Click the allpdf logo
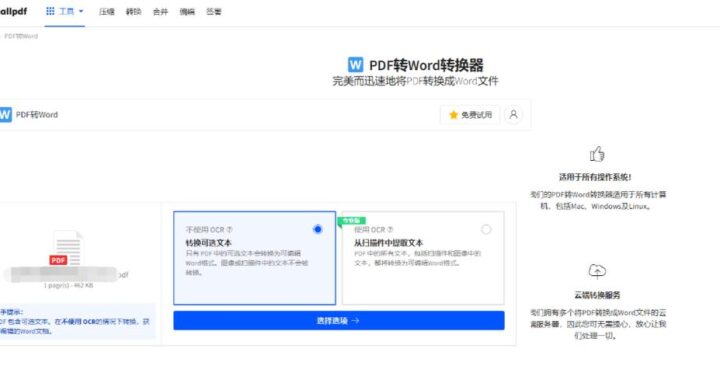The width and height of the screenshot is (720, 380). pos(13,11)
